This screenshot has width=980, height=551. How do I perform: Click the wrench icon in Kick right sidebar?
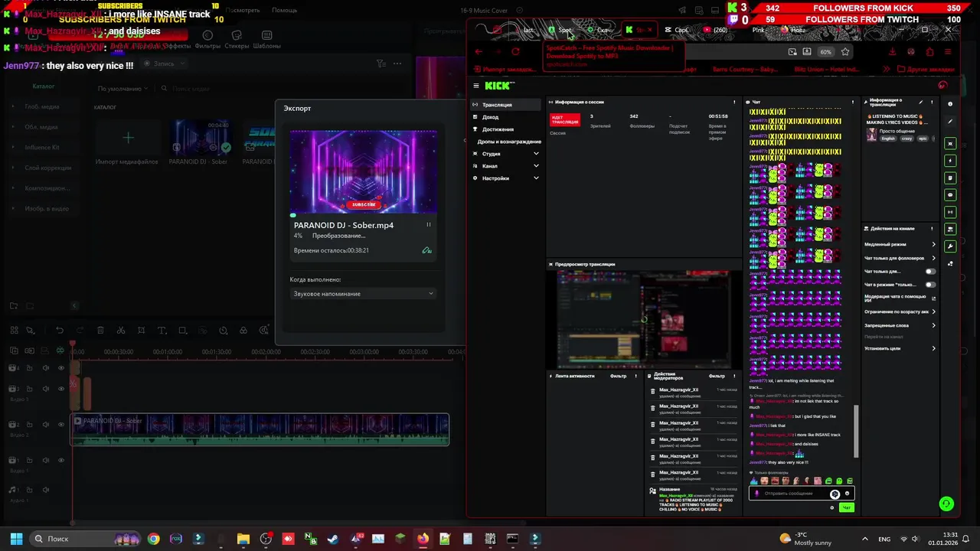950,246
